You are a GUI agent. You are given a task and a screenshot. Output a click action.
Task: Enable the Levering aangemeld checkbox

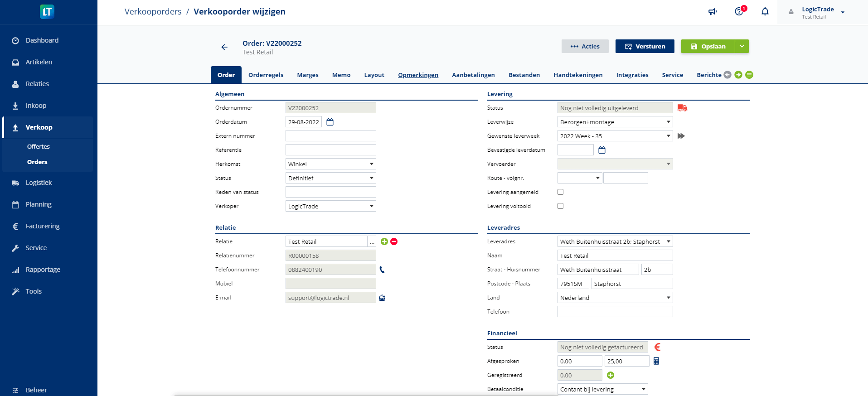561,192
